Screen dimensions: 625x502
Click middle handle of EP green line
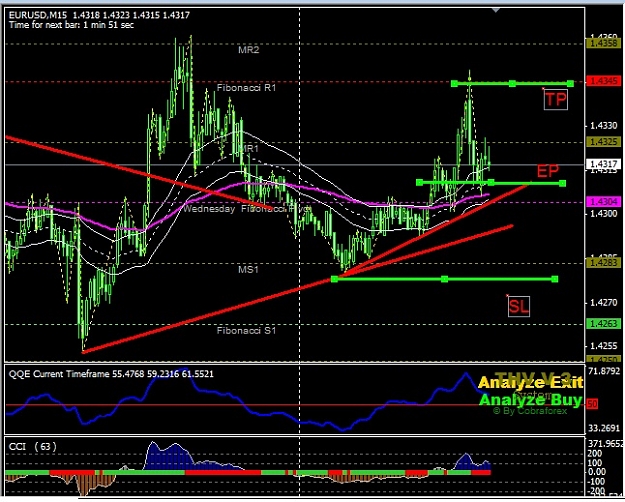(491, 183)
